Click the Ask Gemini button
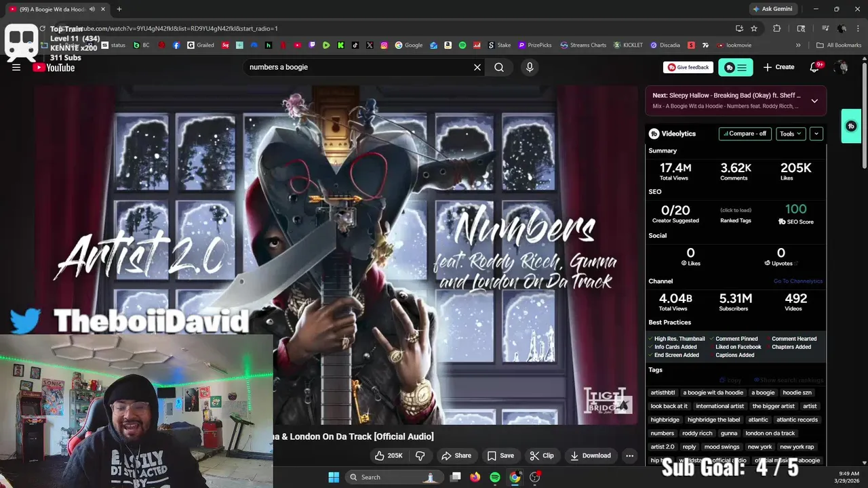 click(x=772, y=9)
